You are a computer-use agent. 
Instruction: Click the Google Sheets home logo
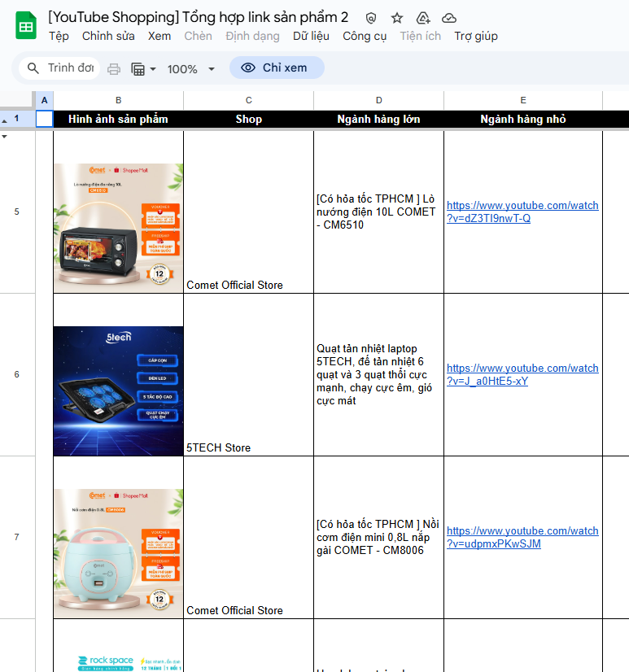[x=25, y=26]
